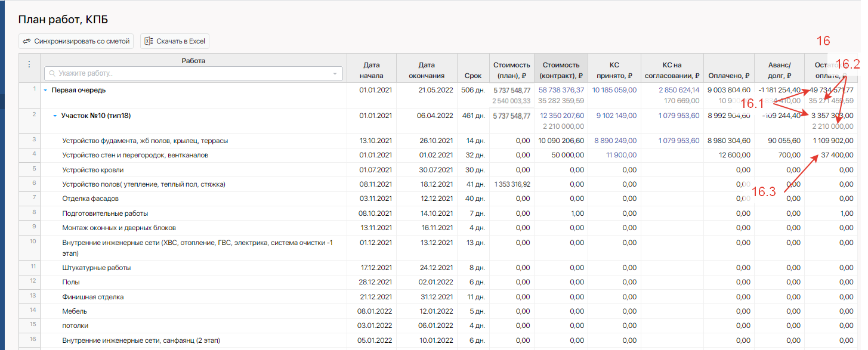Collapse the Первая очередь group
Screen dimensions: 868x350
tap(45, 91)
